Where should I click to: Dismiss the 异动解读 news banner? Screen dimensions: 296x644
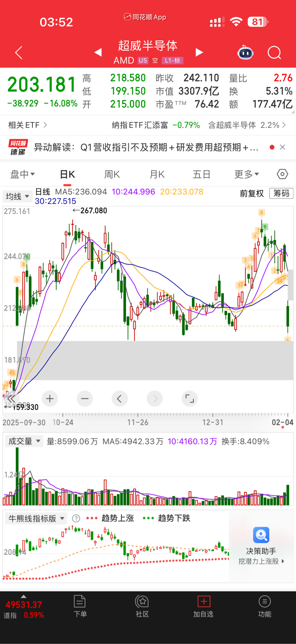click(x=283, y=147)
